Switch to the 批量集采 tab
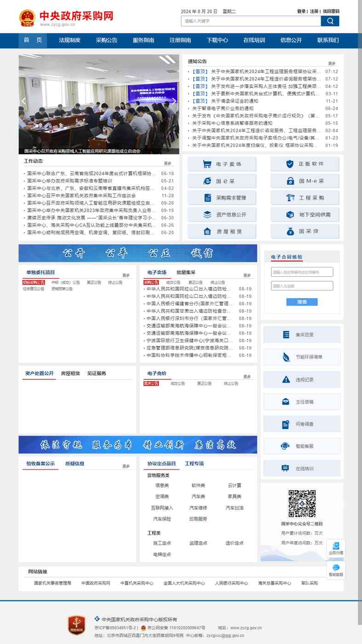 186,273
